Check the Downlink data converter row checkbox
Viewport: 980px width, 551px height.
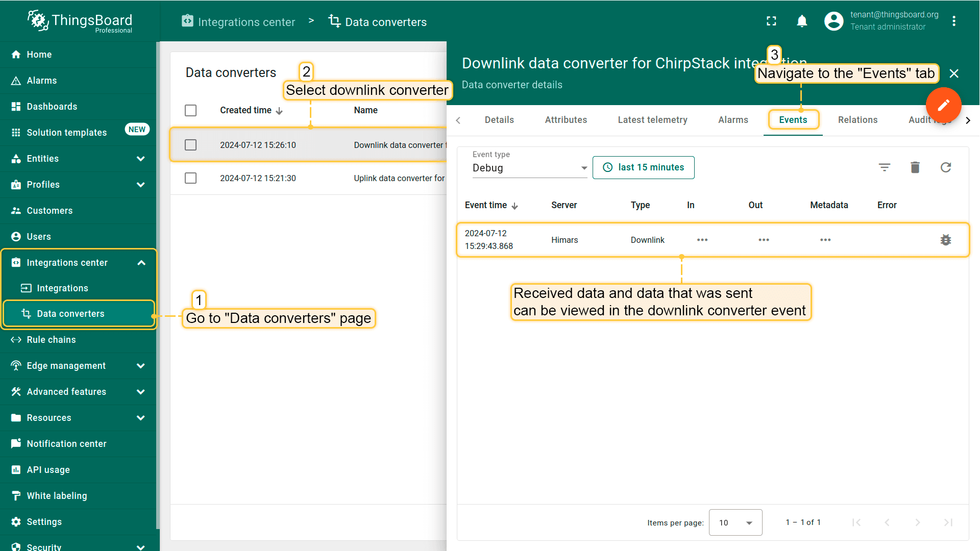coord(190,145)
